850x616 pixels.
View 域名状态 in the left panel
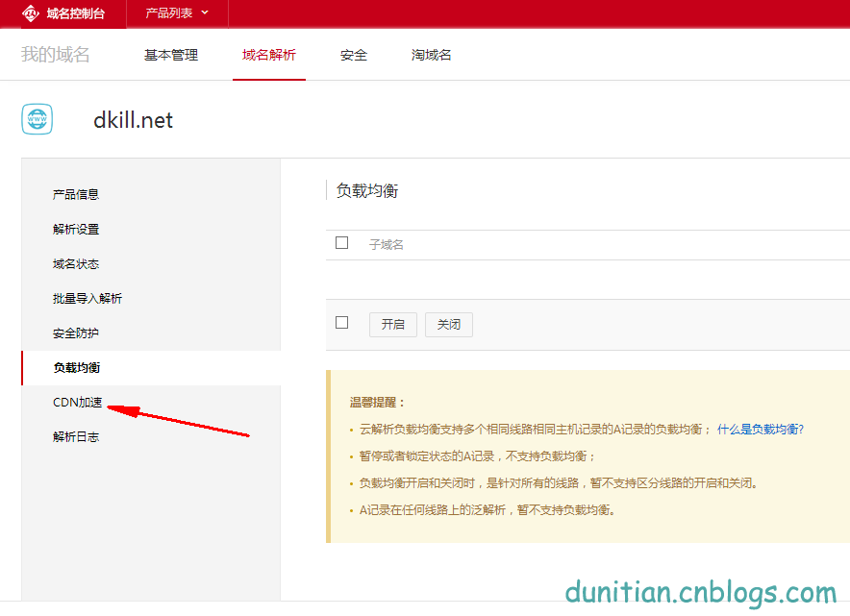pyautogui.click(x=74, y=263)
